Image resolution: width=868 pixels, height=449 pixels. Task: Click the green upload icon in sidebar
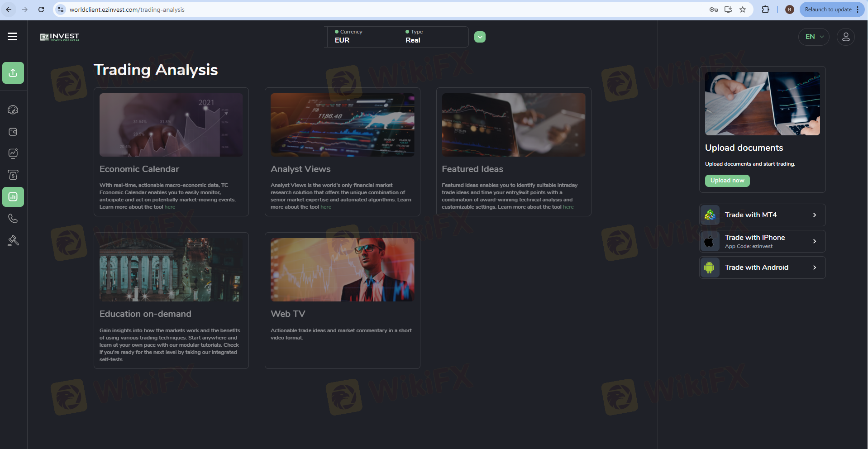point(13,73)
